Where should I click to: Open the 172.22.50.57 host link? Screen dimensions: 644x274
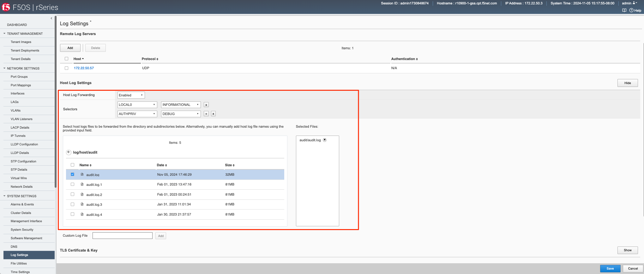point(84,68)
